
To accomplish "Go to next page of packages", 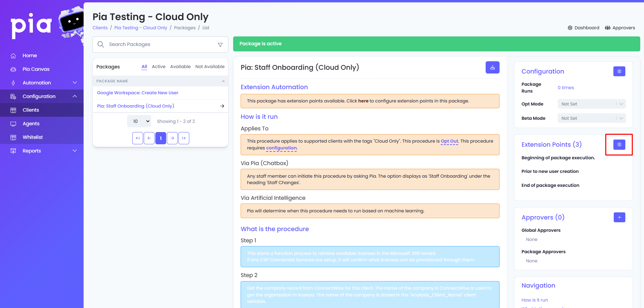I will 172,138.
